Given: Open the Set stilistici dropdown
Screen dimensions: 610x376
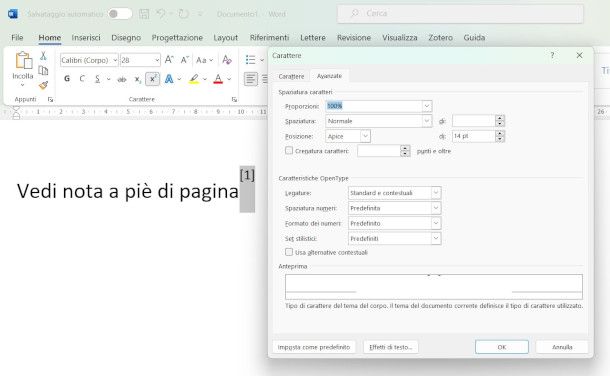Looking at the screenshot, I should point(436,238).
